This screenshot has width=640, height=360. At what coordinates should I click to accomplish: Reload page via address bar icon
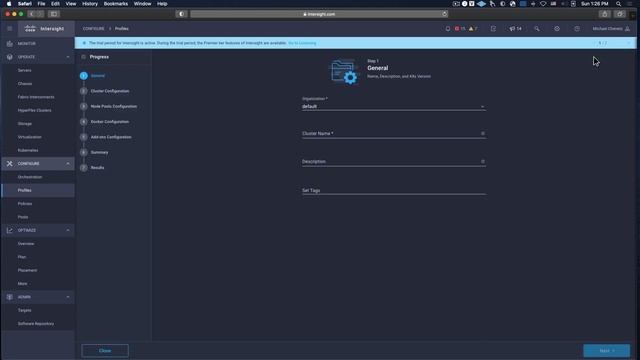[x=444, y=14]
